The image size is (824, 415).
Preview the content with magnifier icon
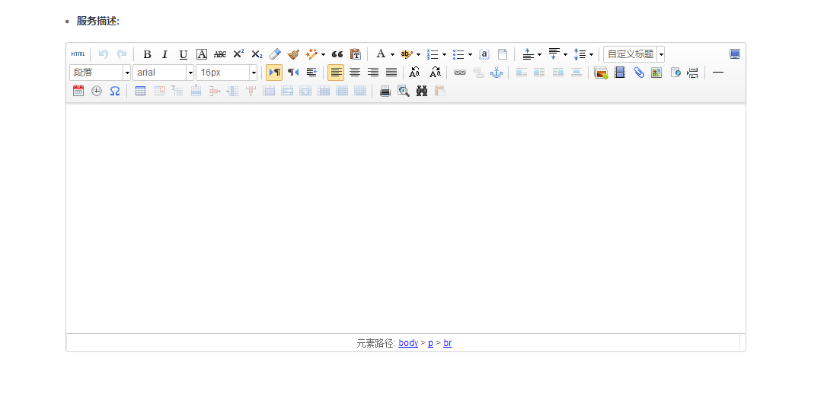403,91
